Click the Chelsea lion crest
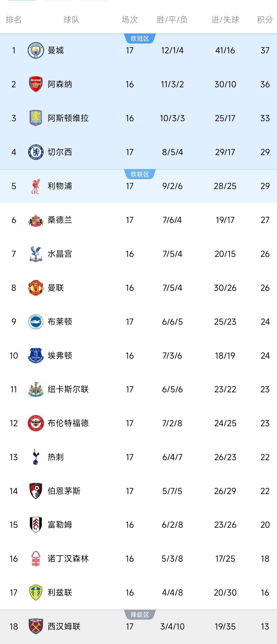Viewport: 277px width, 644px height. tap(36, 152)
